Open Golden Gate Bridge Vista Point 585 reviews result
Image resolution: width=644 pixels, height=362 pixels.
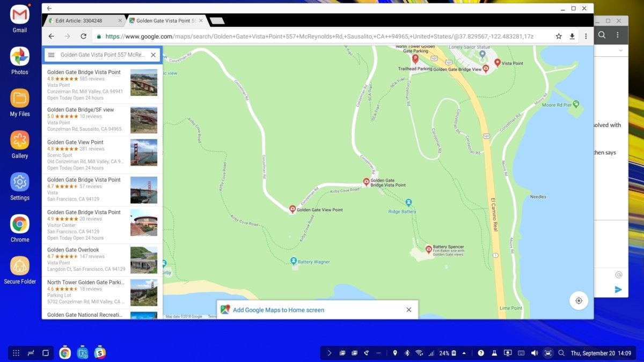coord(102,85)
